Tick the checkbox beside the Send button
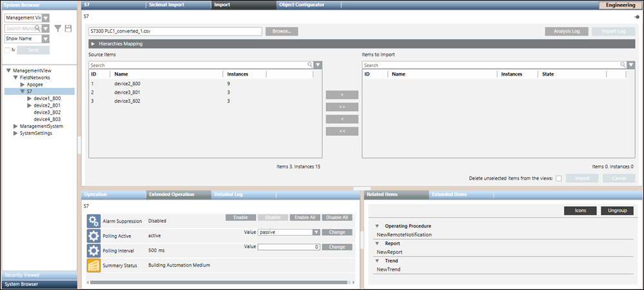The image size is (644, 290). pos(8,50)
